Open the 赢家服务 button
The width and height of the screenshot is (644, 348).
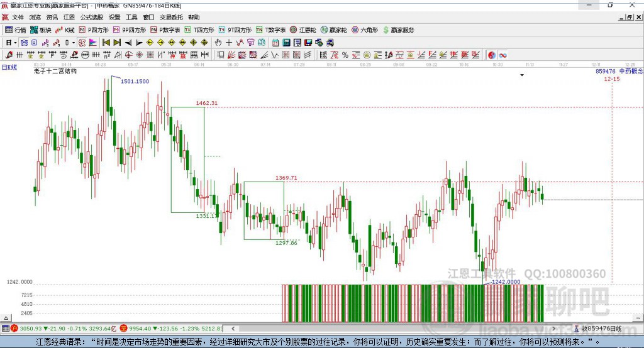pyautogui.click(x=398, y=30)
